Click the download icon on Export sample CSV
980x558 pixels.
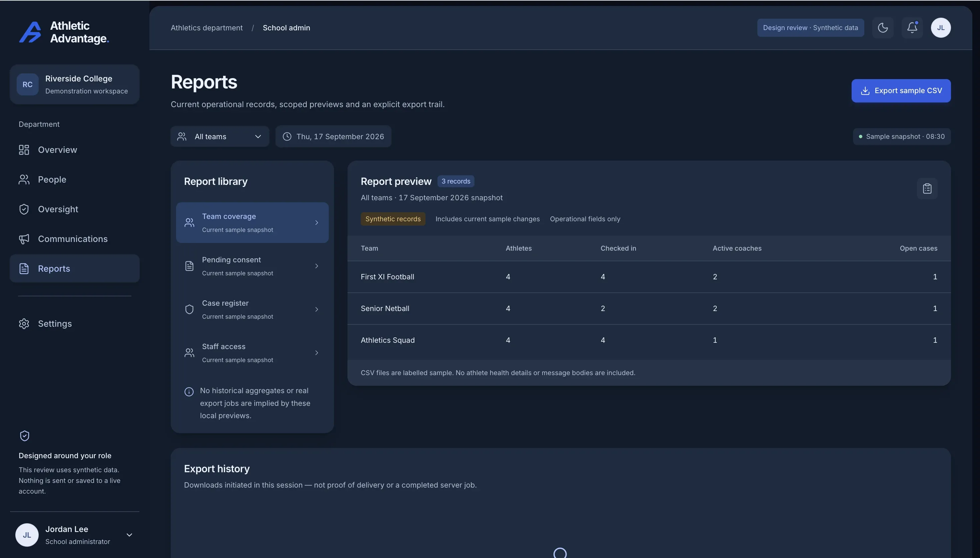coord(865,91)
